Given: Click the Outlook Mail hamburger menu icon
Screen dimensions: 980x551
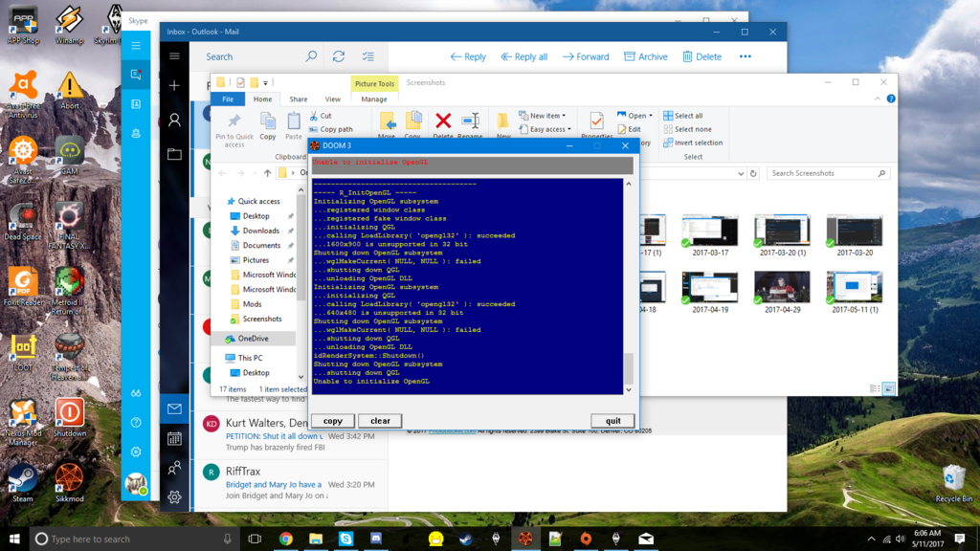Looking at the screenshot, I should click(x=174, y=56).
